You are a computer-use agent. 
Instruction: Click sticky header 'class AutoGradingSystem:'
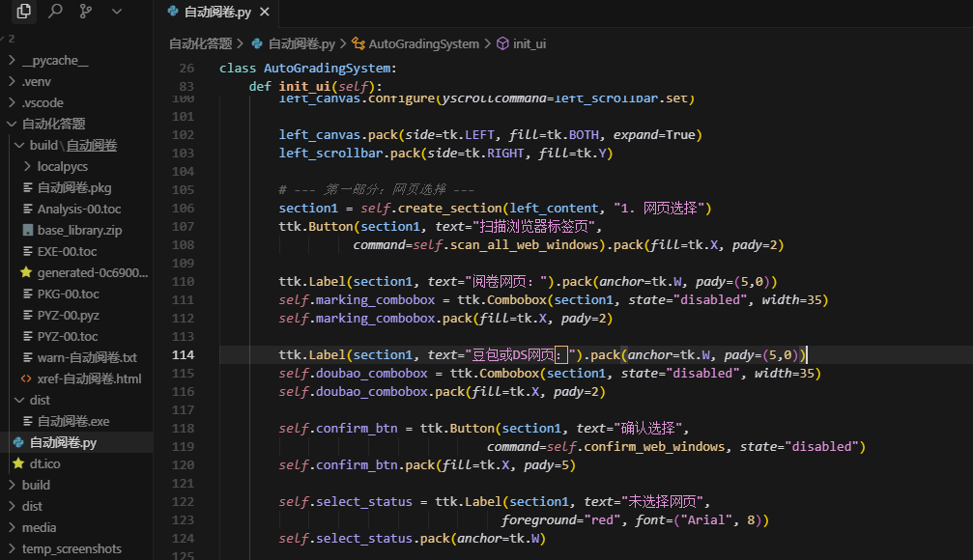click(308, 69)
